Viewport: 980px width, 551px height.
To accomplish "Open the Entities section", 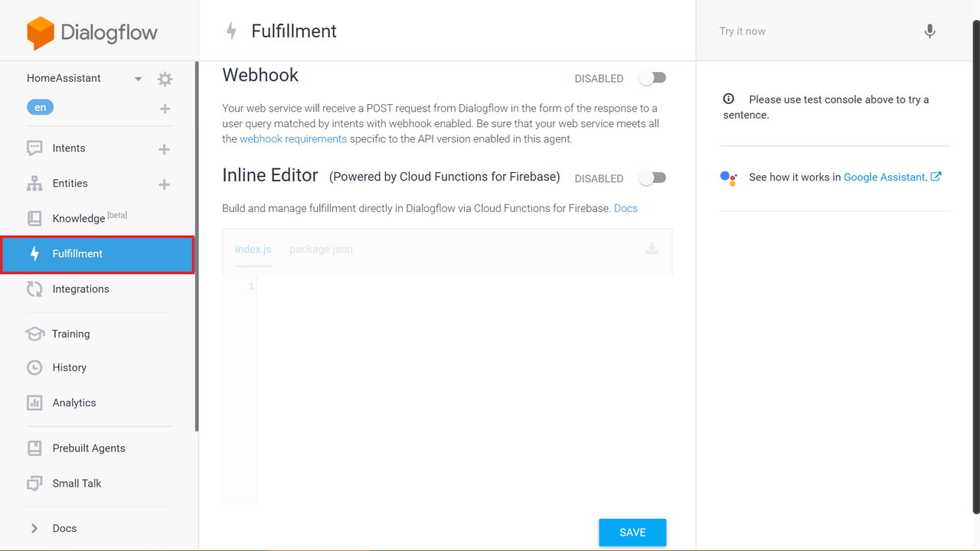I will (x=70, y=184).
